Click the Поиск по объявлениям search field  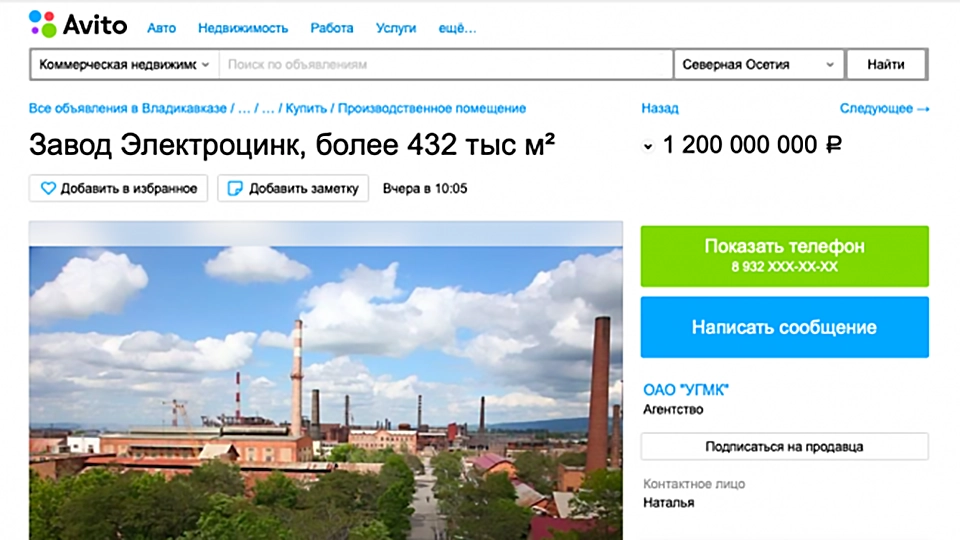[445, 64]
